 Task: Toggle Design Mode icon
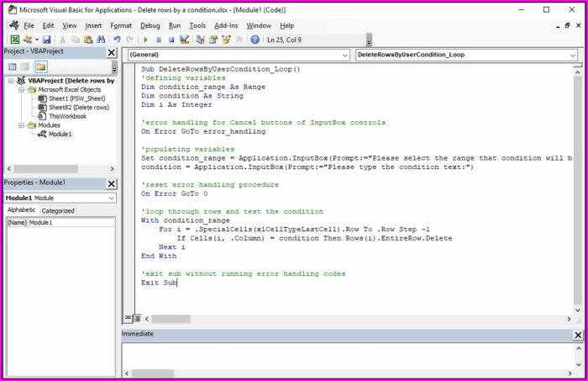(184, 40)
